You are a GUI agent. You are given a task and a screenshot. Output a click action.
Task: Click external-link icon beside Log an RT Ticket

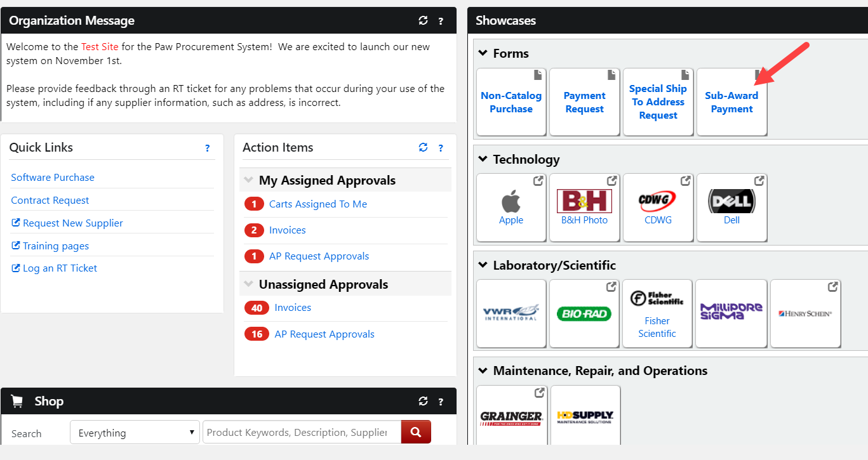pos(16,268)
